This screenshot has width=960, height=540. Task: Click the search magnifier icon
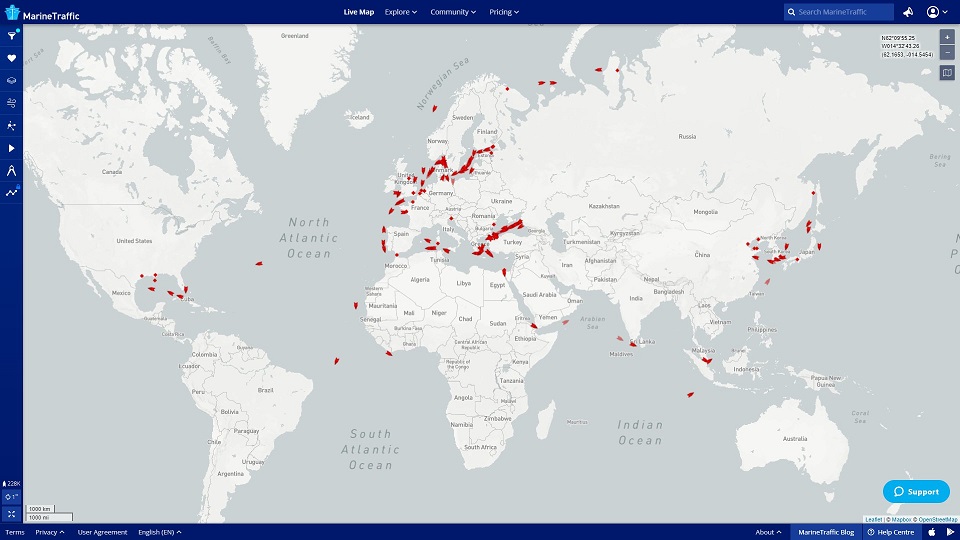pos(791,12)
